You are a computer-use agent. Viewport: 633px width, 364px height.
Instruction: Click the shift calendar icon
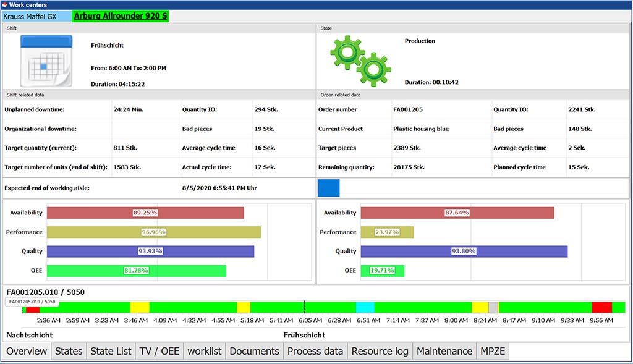(x=46, y=61)
